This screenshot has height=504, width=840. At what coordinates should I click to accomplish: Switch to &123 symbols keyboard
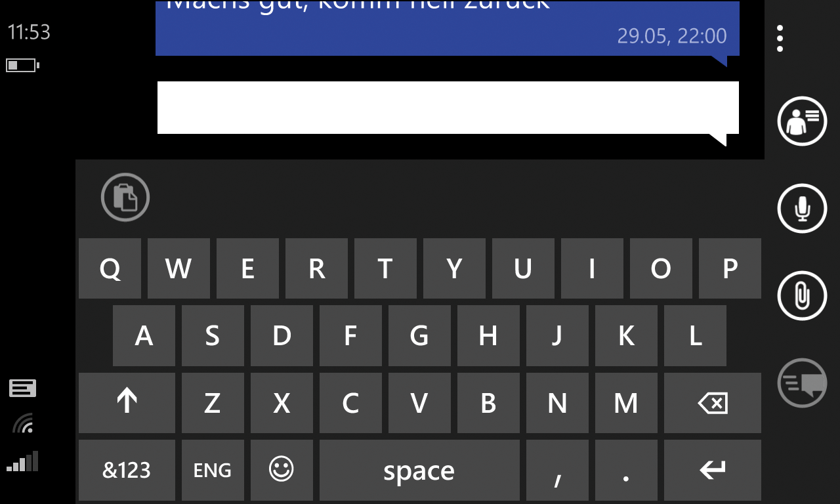click(127, 470)
